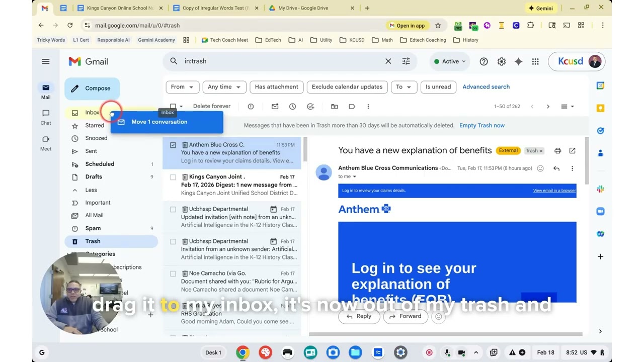Open the Gmail main menu hamburger icon

(46, 61)
